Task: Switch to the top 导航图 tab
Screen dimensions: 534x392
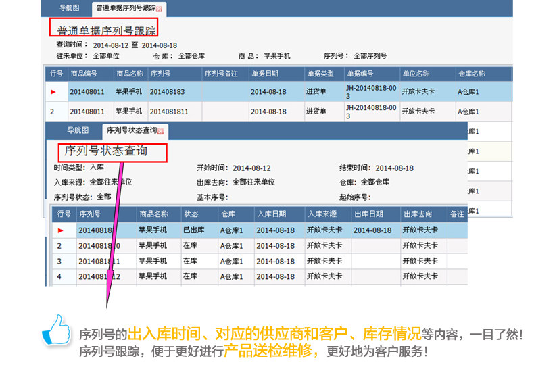Action: pyautogui.click(x=69, y=8)
